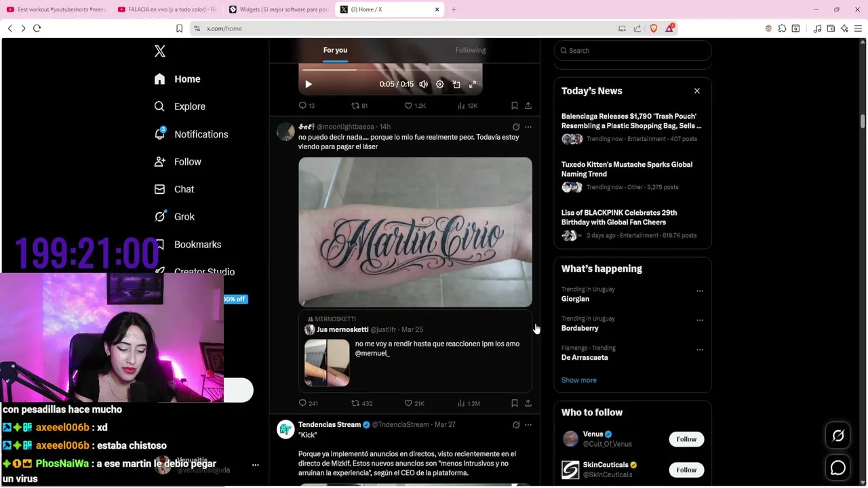Viewport: 868px width, 488px height.
Task: Open Chat from the sidebar
Action: pos(174,189)
